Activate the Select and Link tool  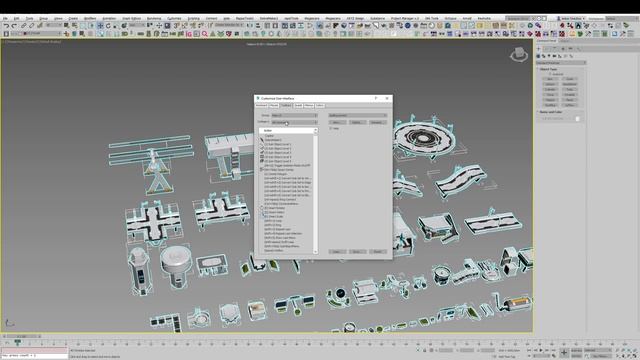click(24, 26)
